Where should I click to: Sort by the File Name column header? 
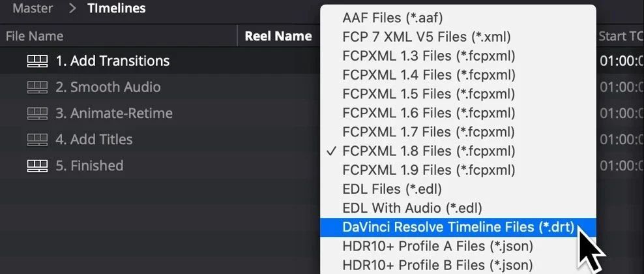click(35, 37)
